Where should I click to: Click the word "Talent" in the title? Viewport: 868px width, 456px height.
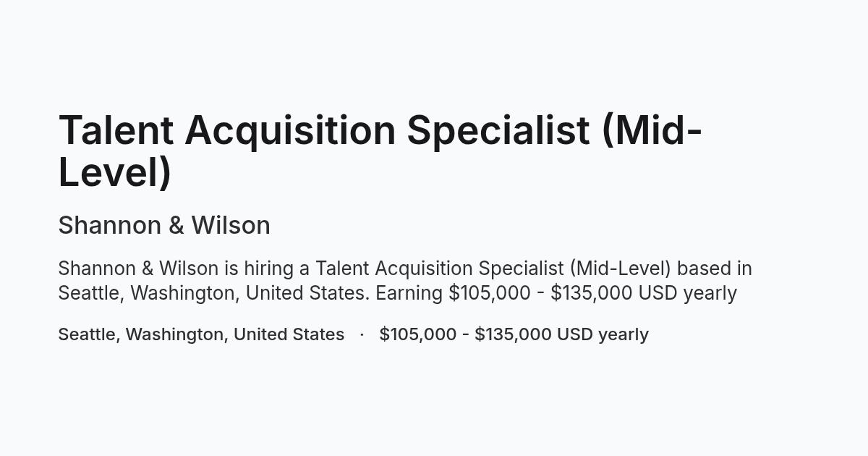(x=116, y=130)
